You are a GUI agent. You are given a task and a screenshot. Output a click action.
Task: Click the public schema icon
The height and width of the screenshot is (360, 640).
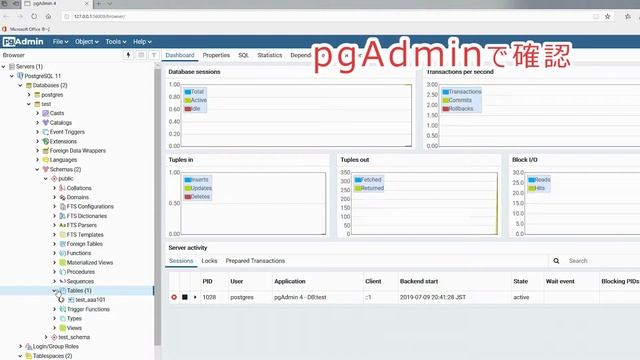tap(54, 179)
